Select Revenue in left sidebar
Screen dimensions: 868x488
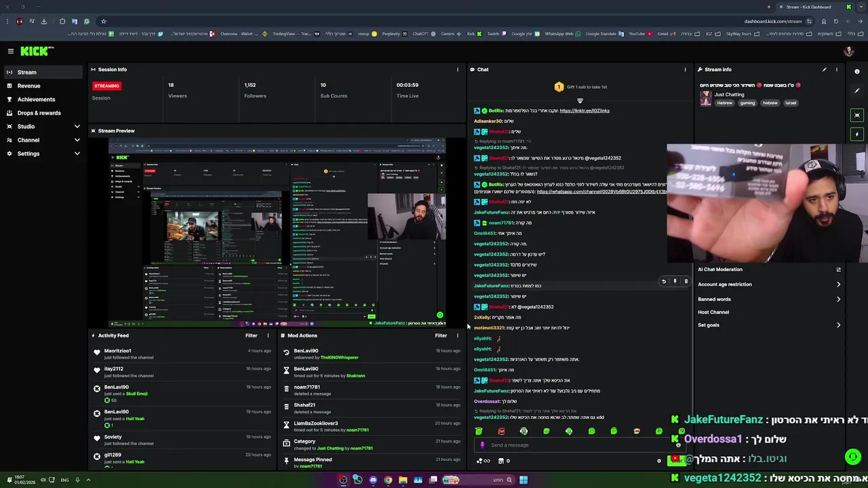click(x=43, y=86)
